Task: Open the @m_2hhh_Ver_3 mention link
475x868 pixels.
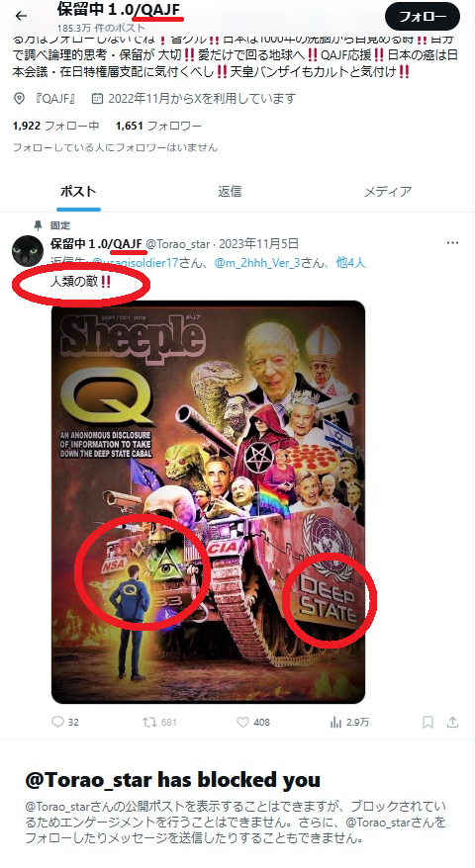Action: [256, 262]
